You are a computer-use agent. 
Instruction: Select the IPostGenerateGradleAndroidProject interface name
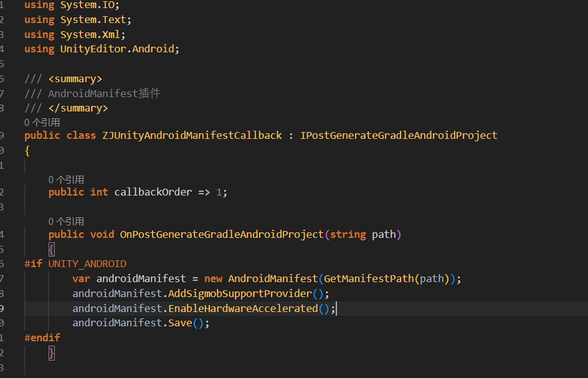[x=399, y=135]
